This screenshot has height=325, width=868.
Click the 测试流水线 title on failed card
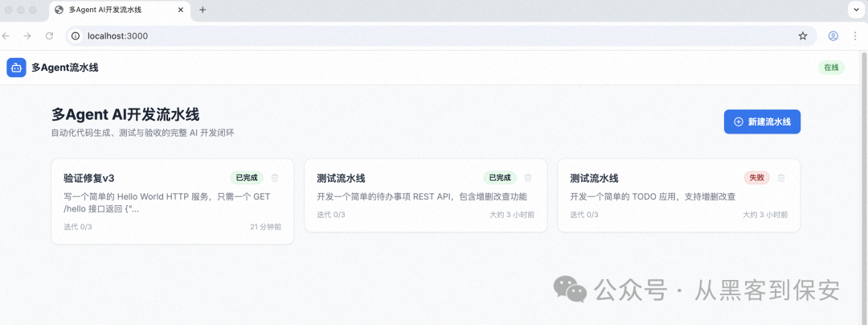(594, 179)
